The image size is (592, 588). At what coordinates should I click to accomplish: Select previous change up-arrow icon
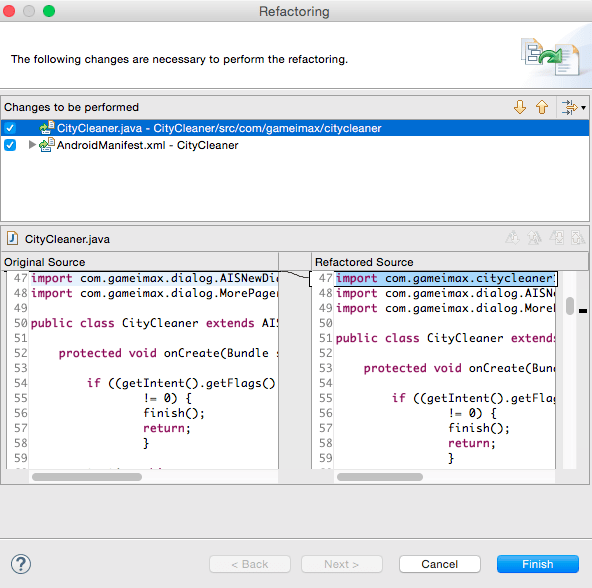542,107
